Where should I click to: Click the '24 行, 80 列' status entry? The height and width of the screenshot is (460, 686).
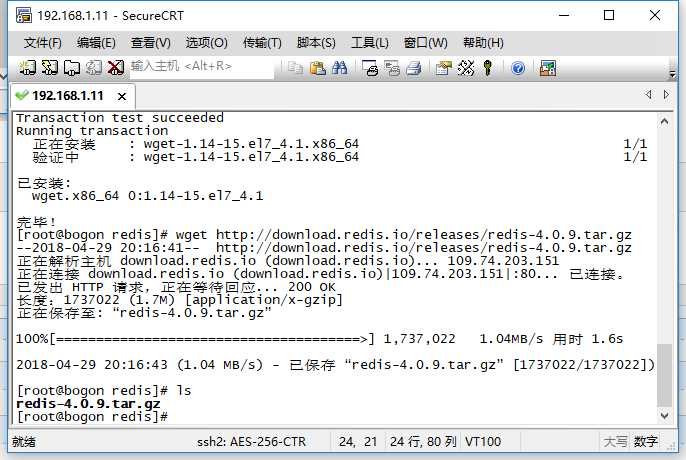[x=423, y=442]
